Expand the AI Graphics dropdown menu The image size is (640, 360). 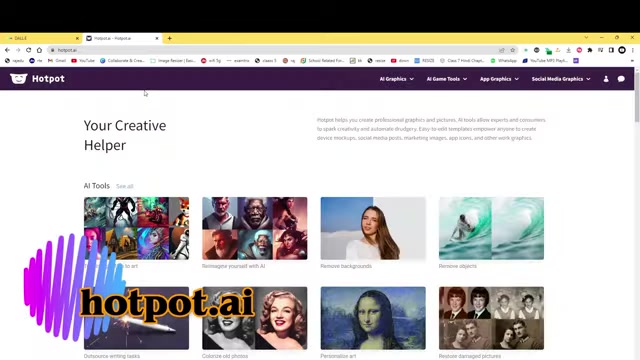click(x=396, y=79)
